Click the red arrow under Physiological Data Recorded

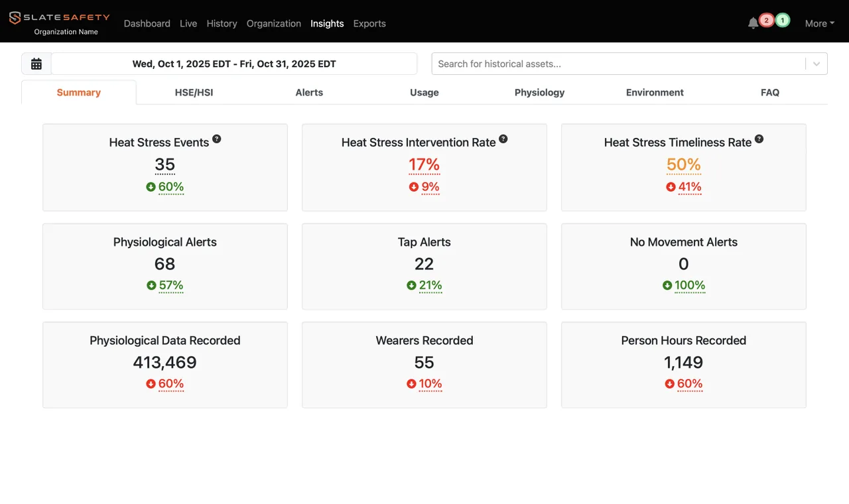point(151,384)
